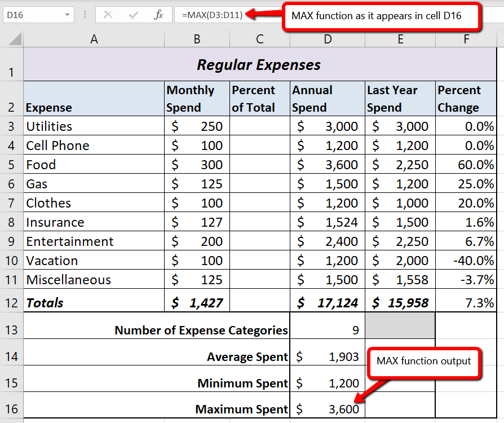Click the -40.0% percent change cell
The height and width of the screenshot is (423, 504).
pyautogui.click(x=466, y=260)
